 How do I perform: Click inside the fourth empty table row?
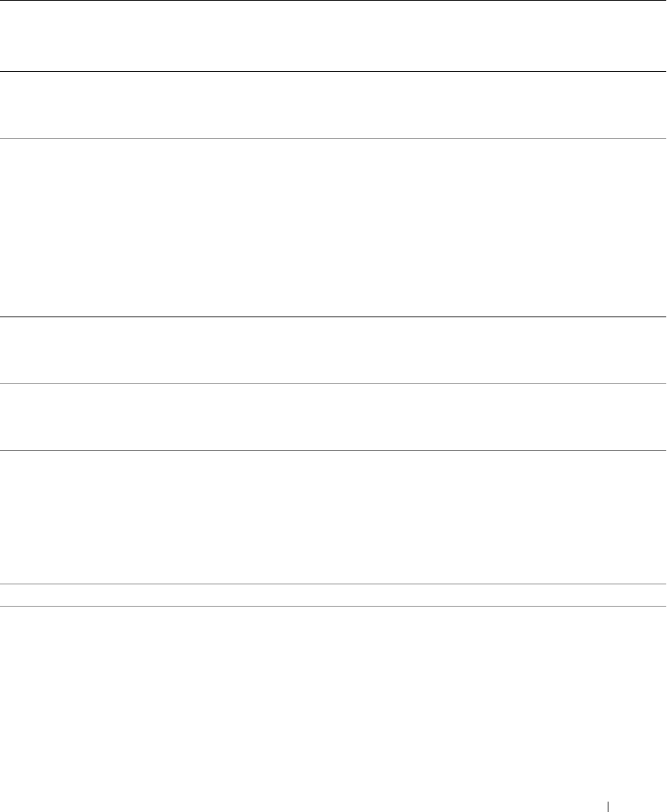(x=333, y=350)
